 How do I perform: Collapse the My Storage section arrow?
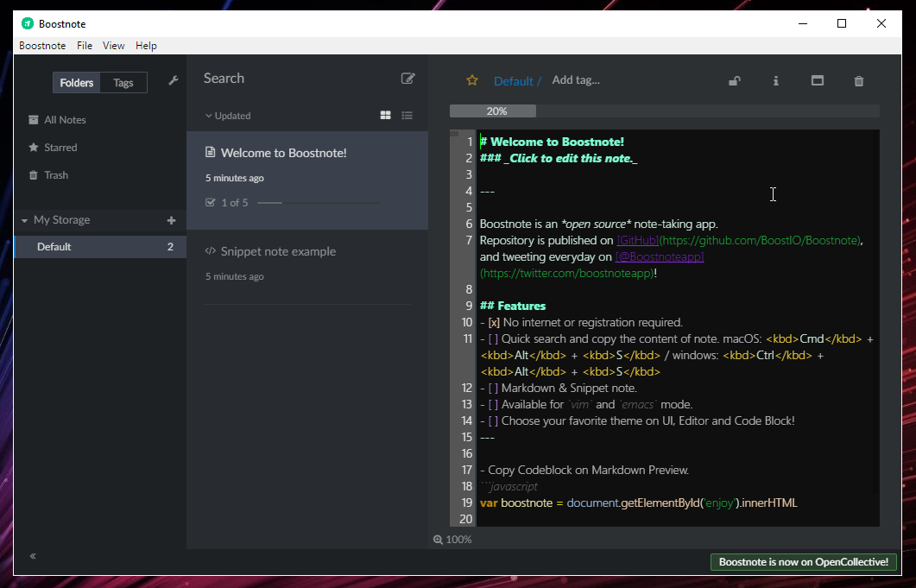[x=24, y=220]
